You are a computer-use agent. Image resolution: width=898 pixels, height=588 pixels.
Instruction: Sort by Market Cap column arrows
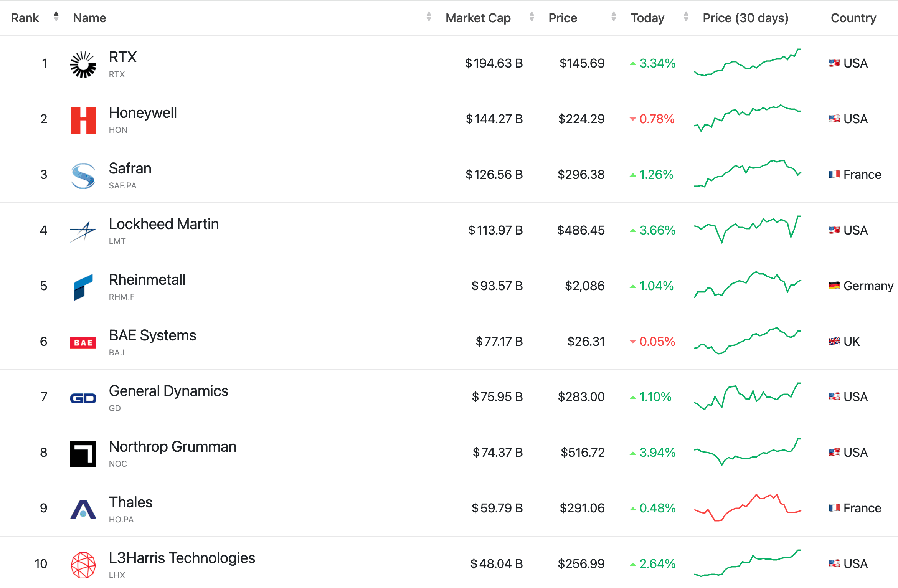pos(532,17)
